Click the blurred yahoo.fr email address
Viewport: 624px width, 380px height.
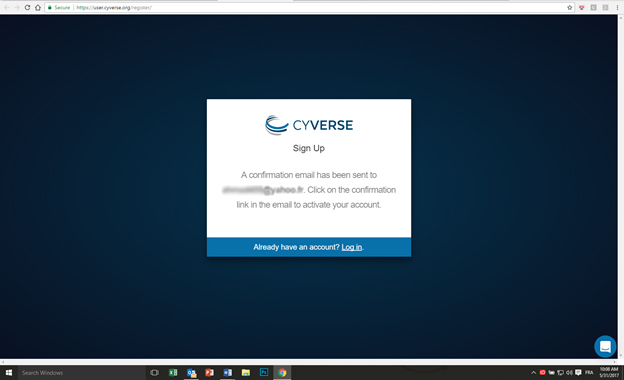click(263, 190)
